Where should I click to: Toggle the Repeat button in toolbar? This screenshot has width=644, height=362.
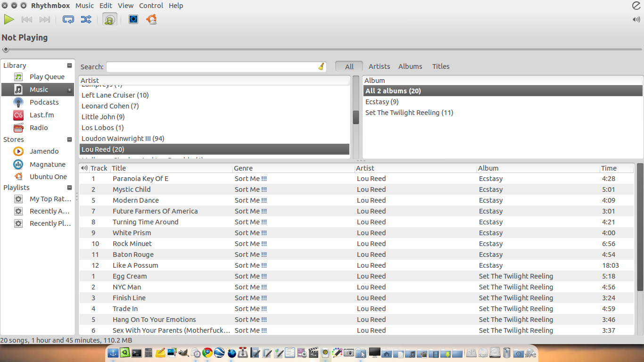pos(68,19)
